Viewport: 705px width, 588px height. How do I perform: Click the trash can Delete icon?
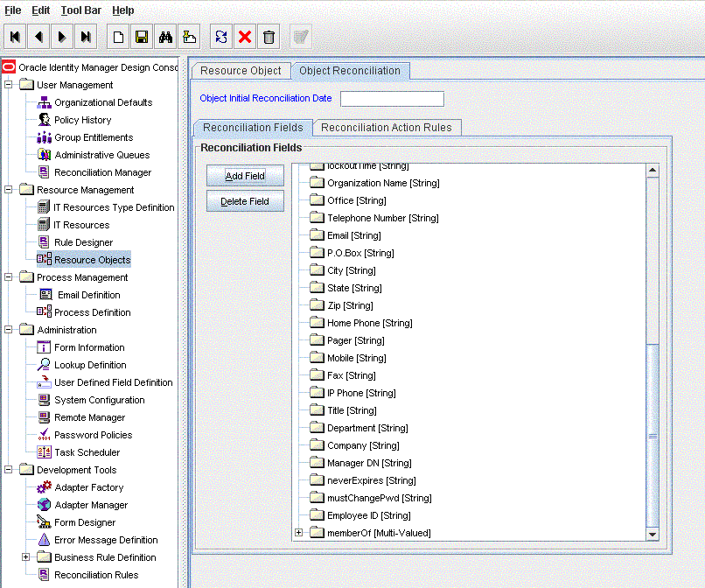269,37
